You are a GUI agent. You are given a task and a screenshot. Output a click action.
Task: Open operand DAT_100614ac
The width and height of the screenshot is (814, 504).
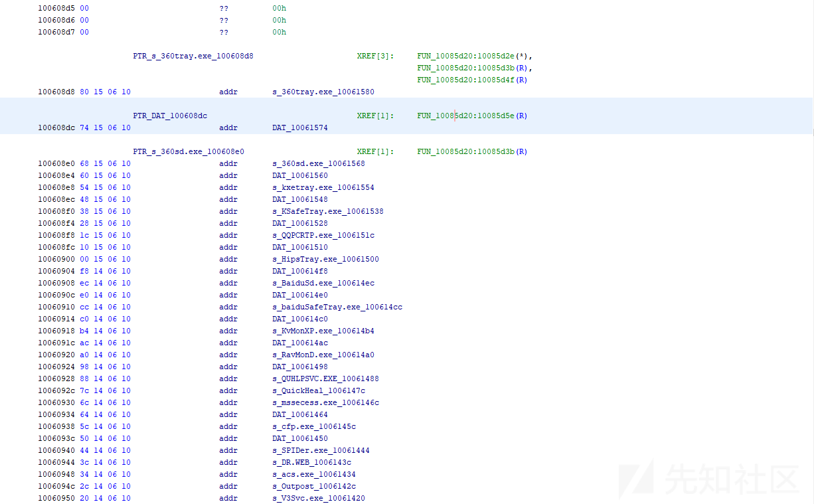point(300,343)
